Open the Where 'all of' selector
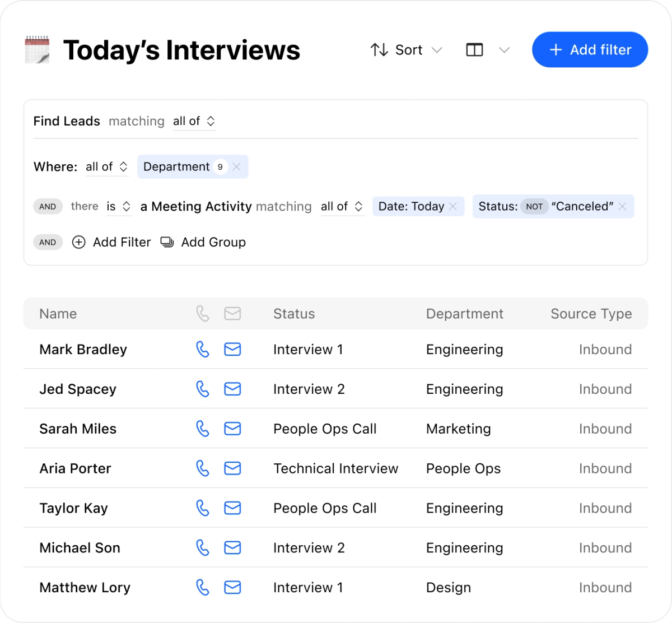 coord(107,167)
